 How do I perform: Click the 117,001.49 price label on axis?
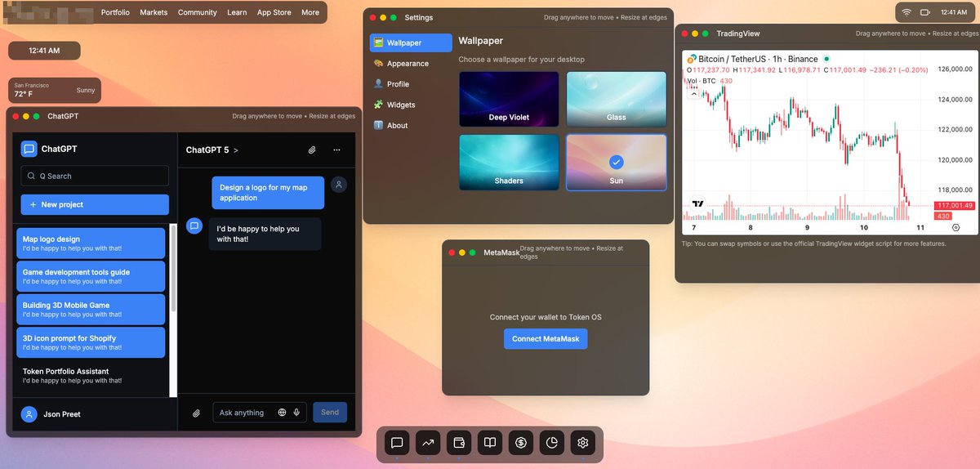coord(955,205)
